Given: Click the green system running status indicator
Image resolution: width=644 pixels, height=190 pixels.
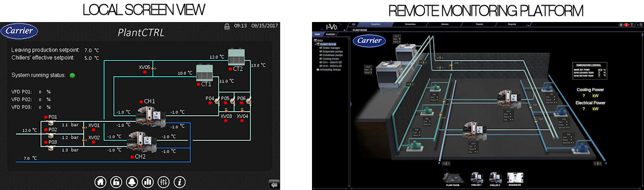Looking at the screenshot, I should tap(72, 75).
